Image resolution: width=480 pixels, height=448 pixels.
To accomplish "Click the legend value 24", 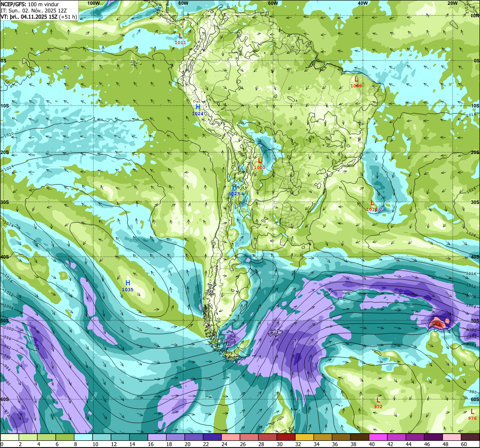I will coord(224,444).
